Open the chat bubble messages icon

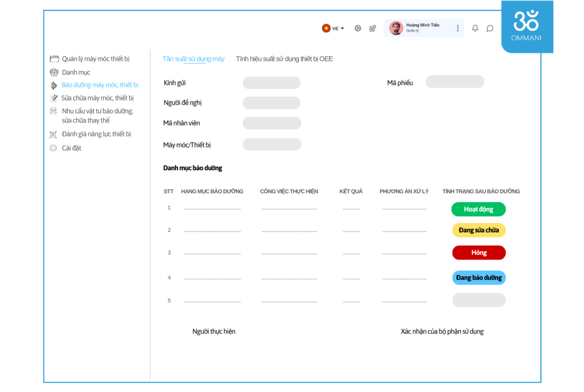tap(490, 28)
